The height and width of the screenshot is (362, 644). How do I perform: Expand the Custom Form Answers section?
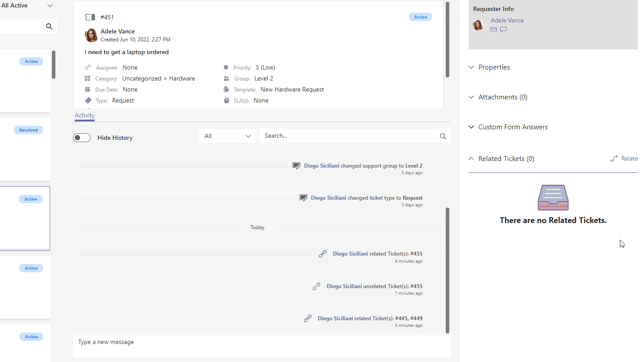[x=513, y=127]
